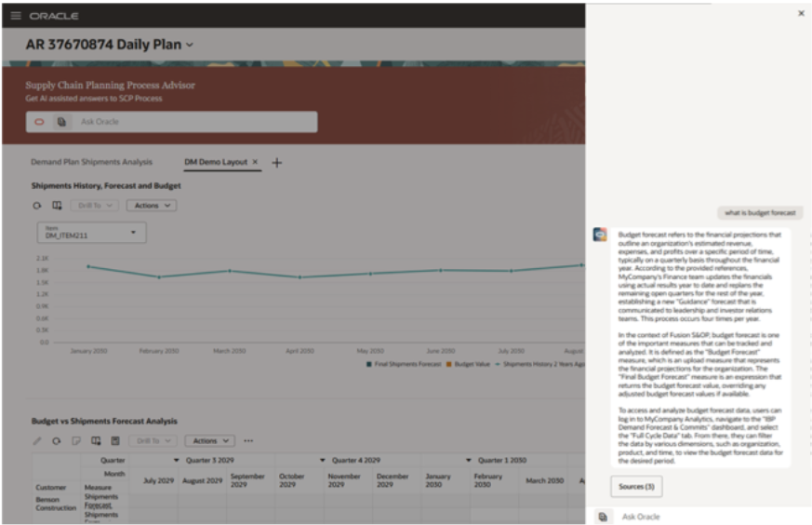This screenshot has height=525, width=812.
Task: Click the table layout icon in Budget toolbar
Action: pos(96,441)
